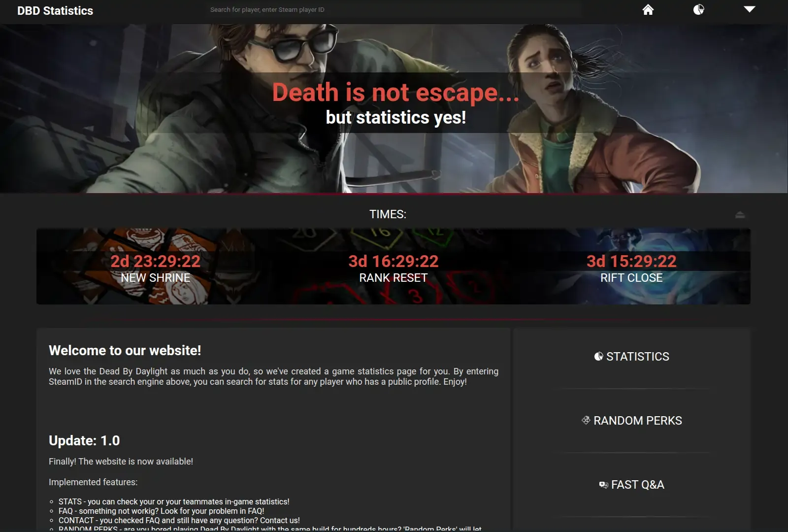Click the 'Death is not escape...' banner text

tap(395, 93)
